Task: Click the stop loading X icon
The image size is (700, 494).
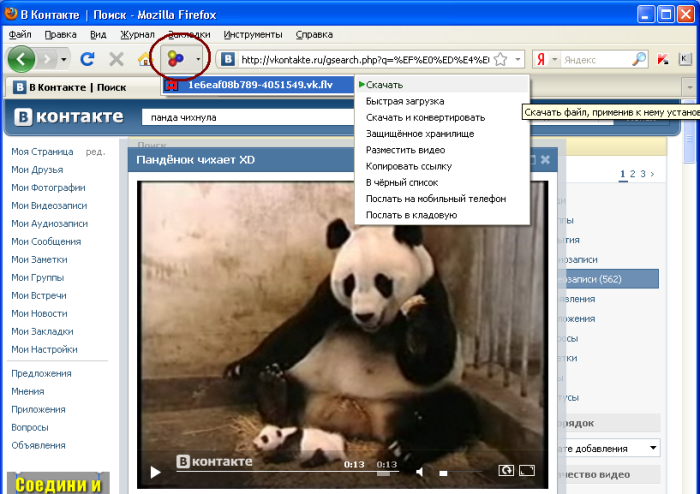Action: coord(116,59)
